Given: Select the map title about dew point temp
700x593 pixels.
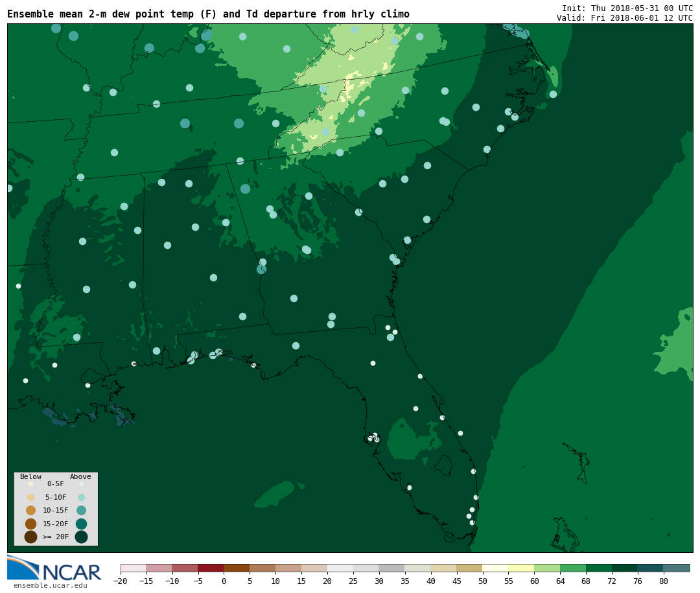Looking at the screenshot, I should [x=208, y=14].
